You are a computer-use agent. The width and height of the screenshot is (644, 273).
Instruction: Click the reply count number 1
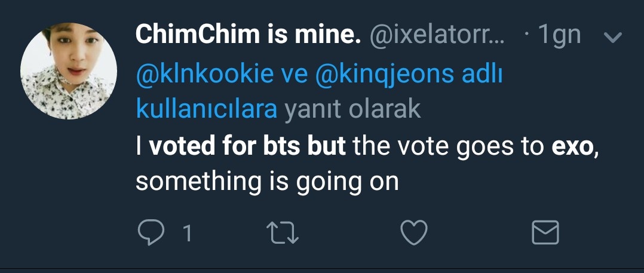tap(187, 233)
